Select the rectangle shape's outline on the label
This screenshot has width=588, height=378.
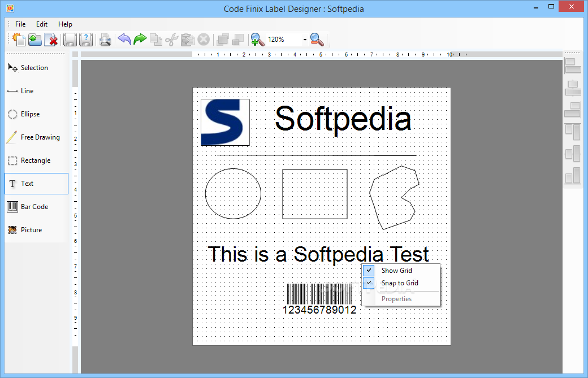[315, 170]
